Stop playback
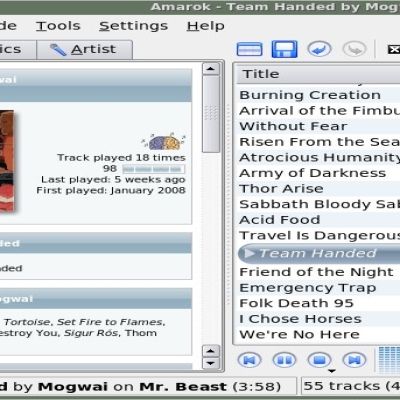 tap(319, 360)
